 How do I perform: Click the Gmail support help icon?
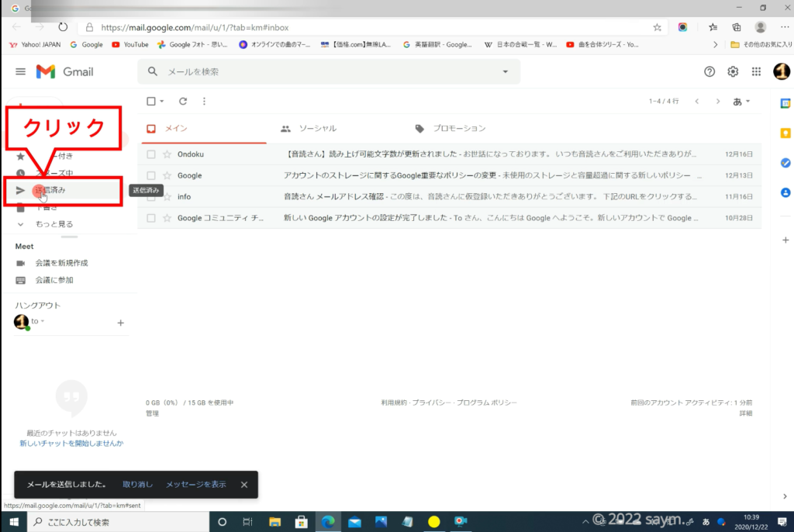[709, 72]
